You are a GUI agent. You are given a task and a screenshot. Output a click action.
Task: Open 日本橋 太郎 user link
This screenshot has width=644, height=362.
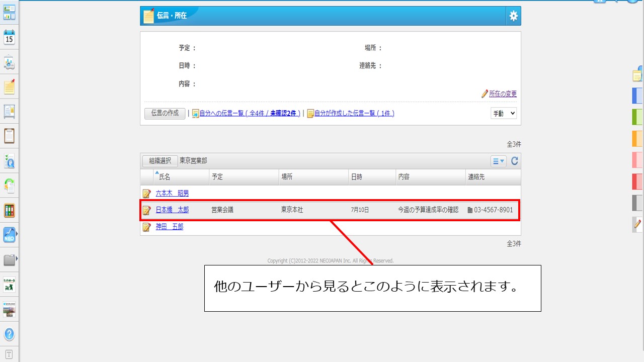tap(172, 210)
